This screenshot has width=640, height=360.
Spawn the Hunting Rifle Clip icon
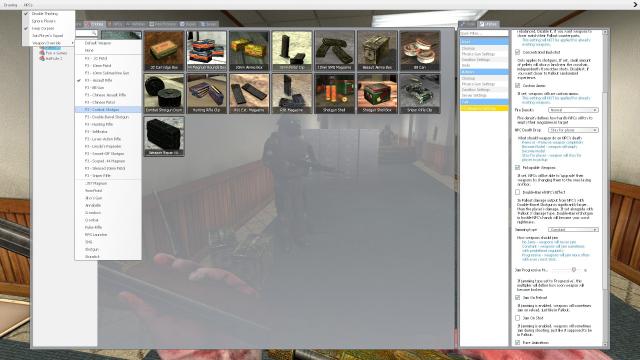[207, 93]
